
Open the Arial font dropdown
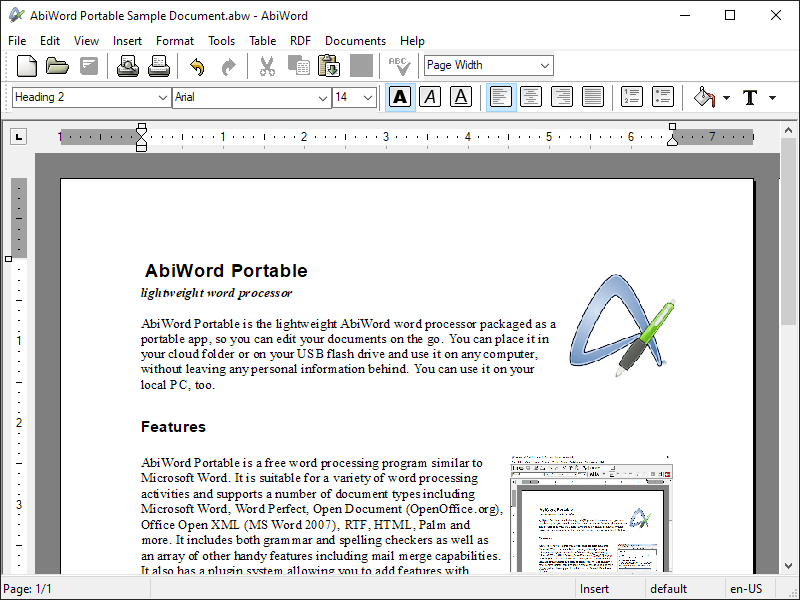(x=323, y=97)
